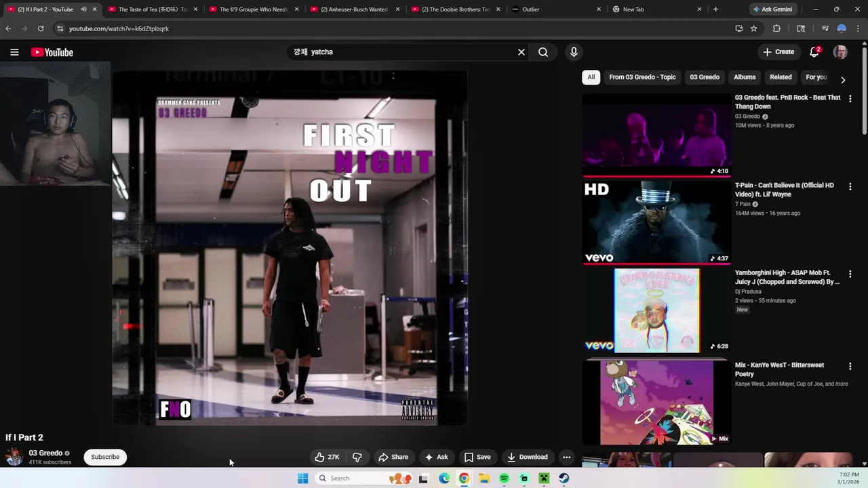
Task: Open the Chrome profile avatar in the toolbar
Action: pos(842,28)
